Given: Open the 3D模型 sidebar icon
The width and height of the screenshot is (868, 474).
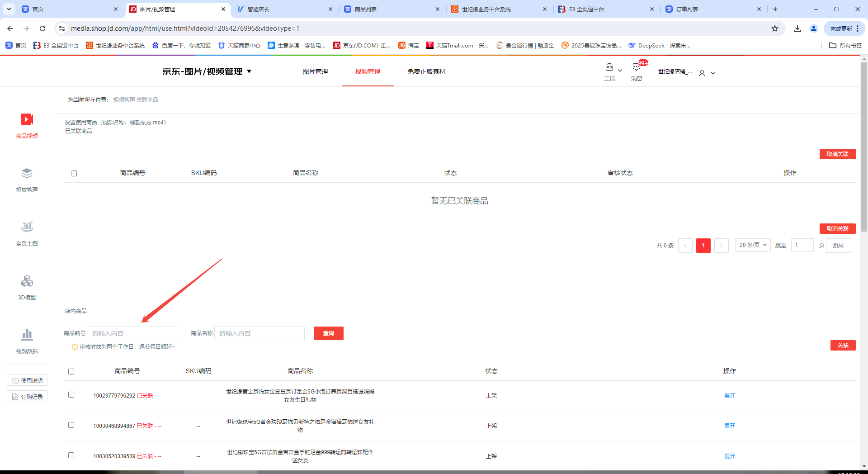Looking at the screenshot, I should [27, 281].
